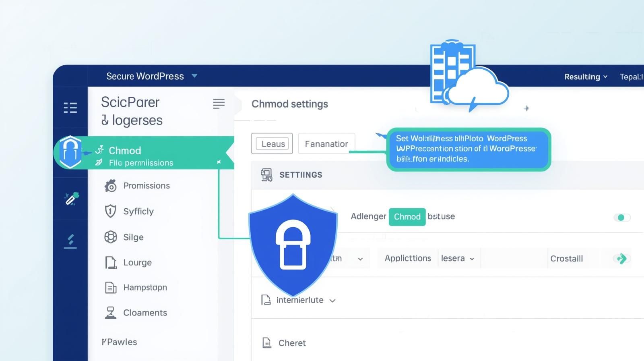Click the green Chmod button
Viewport: 644px width, 361px height.
coord(407,217)
